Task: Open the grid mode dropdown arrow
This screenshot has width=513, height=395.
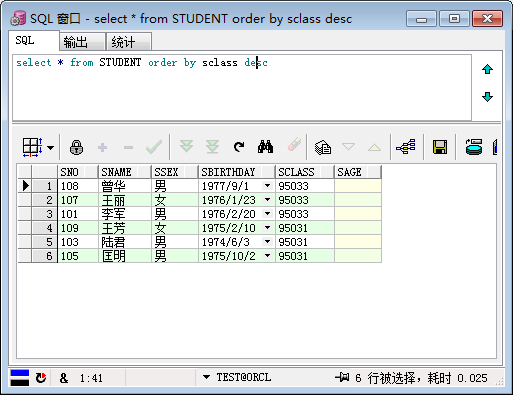Action: [51, 147]
